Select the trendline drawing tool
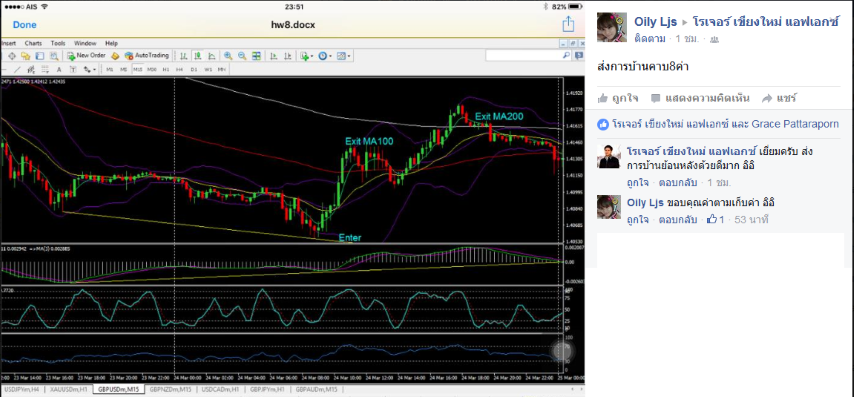Viewport: 854px width, 397px height. pyautogui.click(x=17, y=69)
